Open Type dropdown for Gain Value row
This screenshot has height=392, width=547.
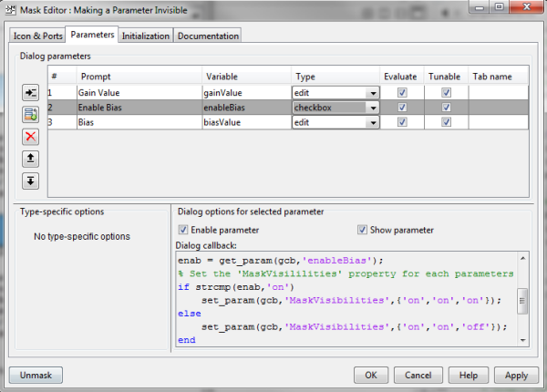(372, 93)
